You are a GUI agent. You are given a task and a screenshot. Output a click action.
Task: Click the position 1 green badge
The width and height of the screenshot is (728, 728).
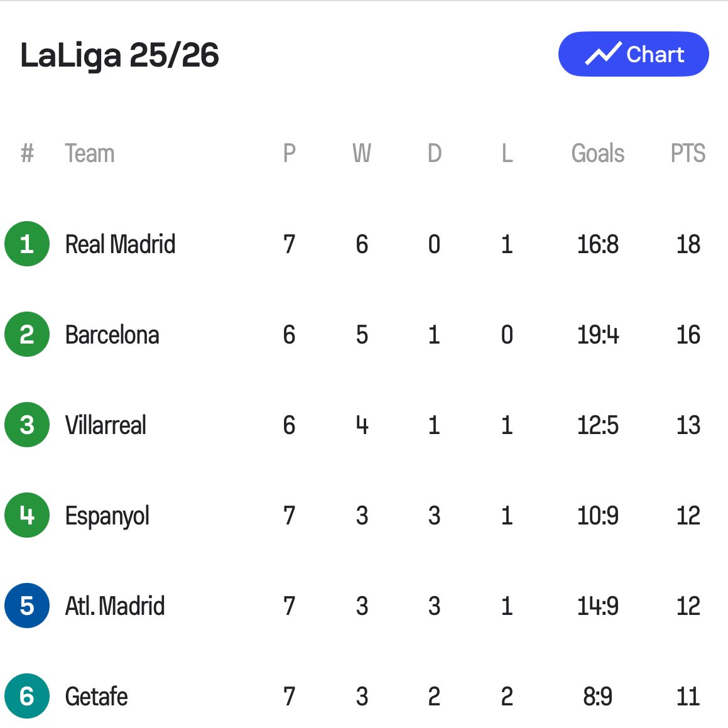27,244
